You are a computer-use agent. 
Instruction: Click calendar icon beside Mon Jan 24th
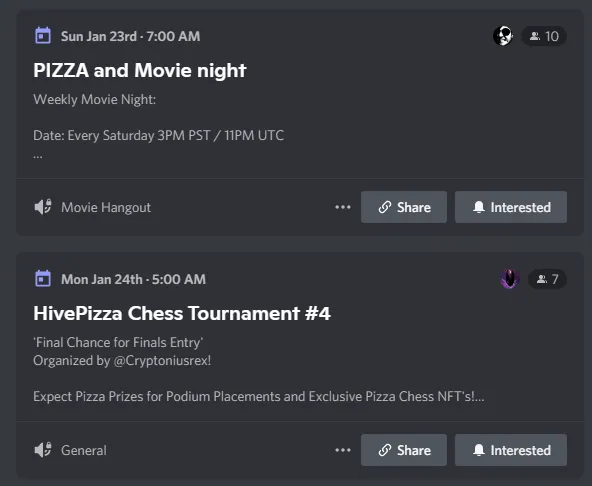point(43,279)
